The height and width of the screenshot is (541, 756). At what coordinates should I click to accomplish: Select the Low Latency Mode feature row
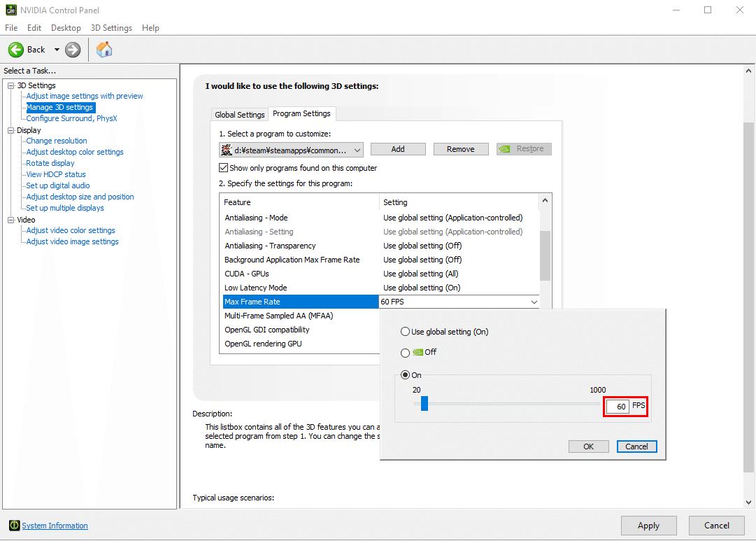pos(381,288)
